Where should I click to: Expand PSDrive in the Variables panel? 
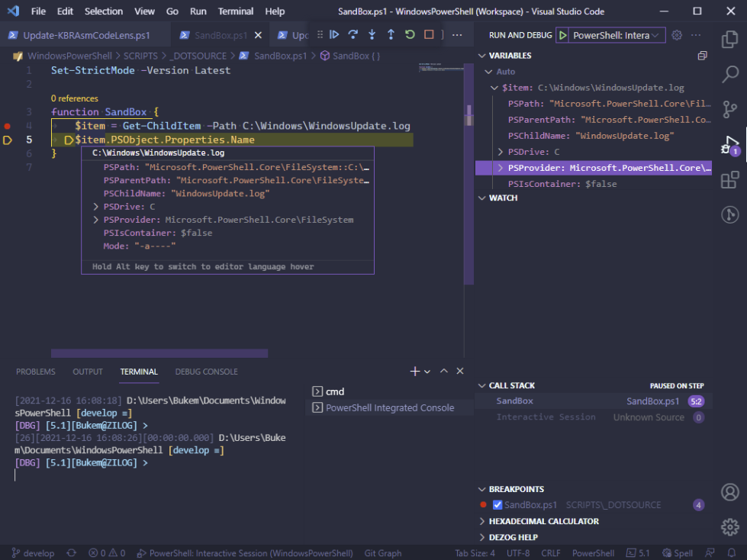[501, 152]
